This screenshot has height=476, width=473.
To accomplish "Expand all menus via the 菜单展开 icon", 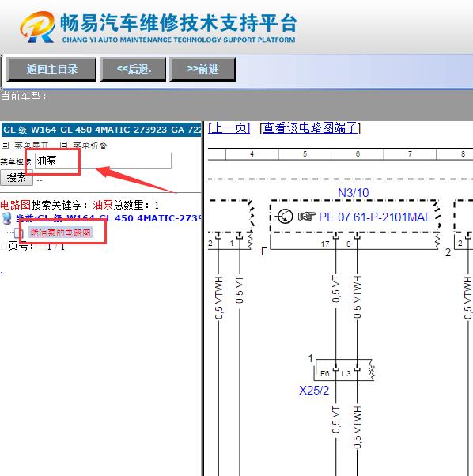I will (6, 145).
